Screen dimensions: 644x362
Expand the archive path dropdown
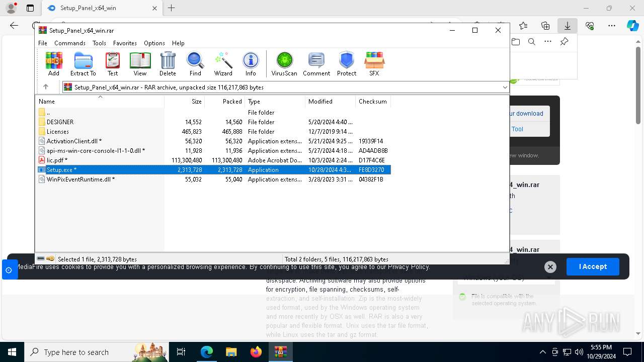505,87
